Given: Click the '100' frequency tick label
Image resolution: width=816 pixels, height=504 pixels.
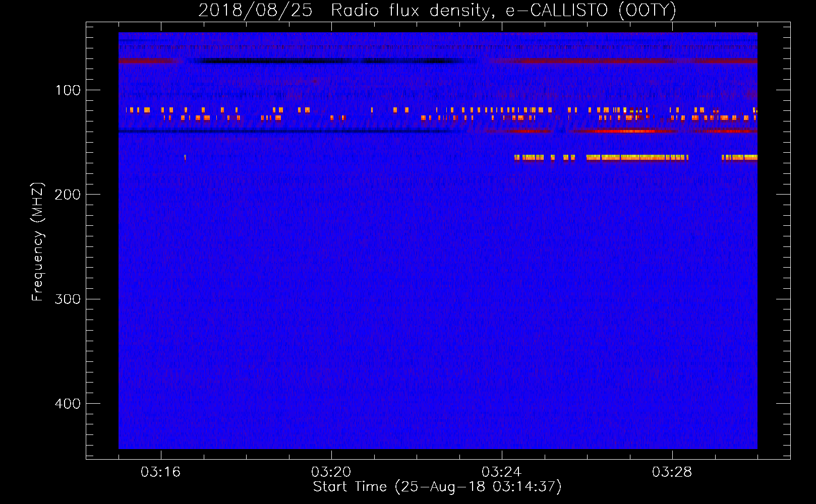Looking at the screenshot, I should (68, 90).
